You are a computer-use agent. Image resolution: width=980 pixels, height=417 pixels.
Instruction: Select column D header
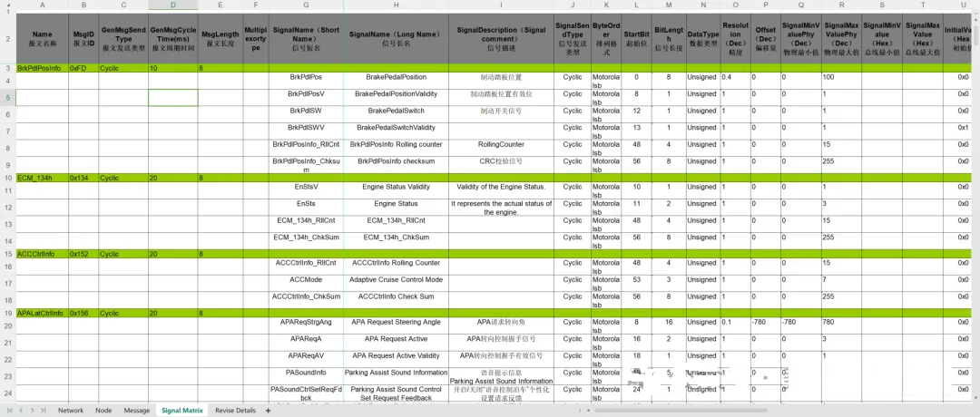[173, 5]
